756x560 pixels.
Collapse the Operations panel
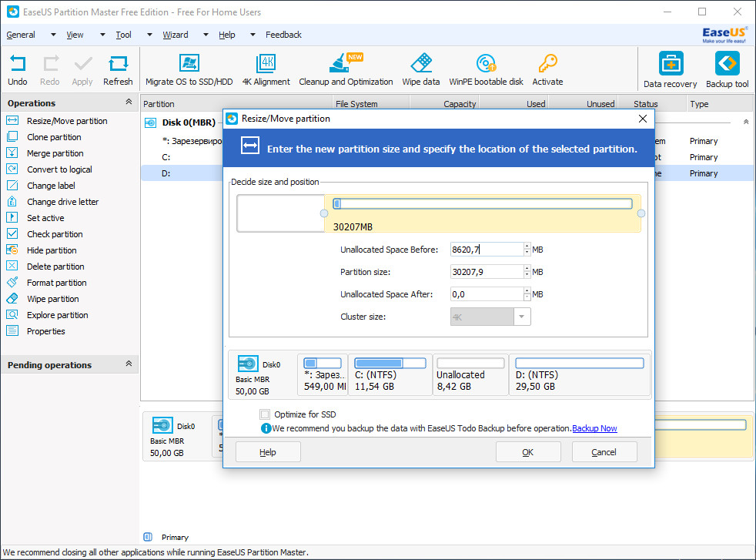pyautogui.click(x=129, y=102)
